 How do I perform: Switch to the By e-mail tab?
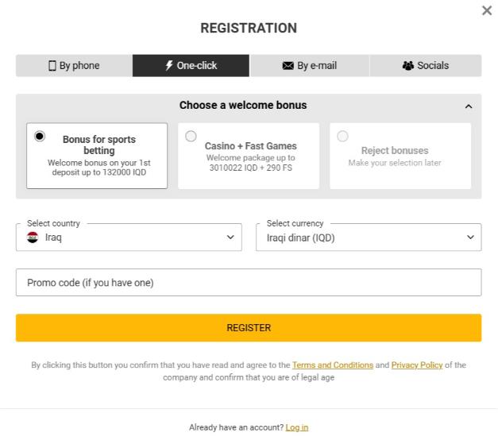click(310, 66)
